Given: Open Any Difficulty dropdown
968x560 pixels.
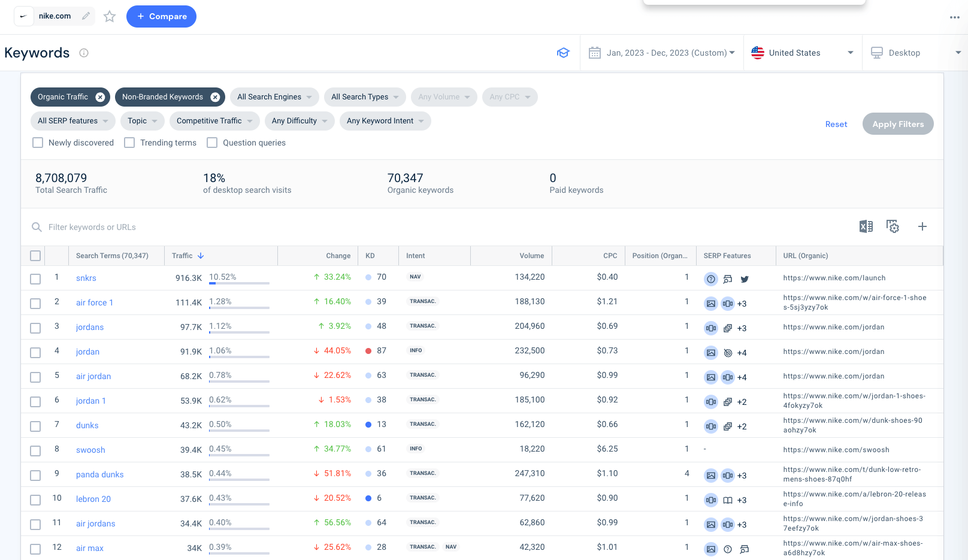Looking at the screenshot, I should click(x=300, y=121).
